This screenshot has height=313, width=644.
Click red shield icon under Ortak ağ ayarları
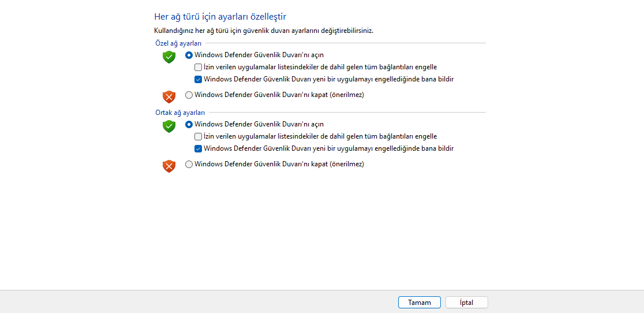169,166
